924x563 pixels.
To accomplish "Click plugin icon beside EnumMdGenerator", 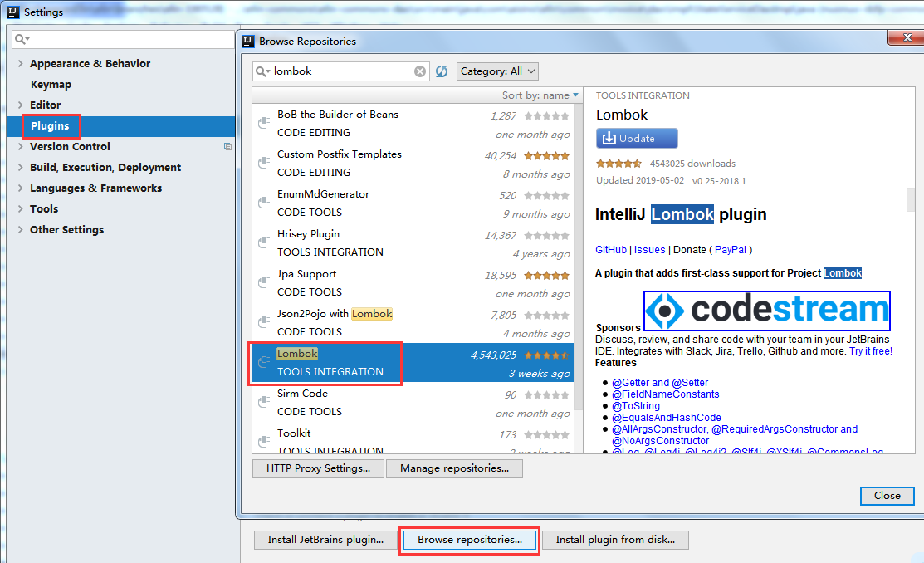I will pyautogui.click(x=264, y=203).
